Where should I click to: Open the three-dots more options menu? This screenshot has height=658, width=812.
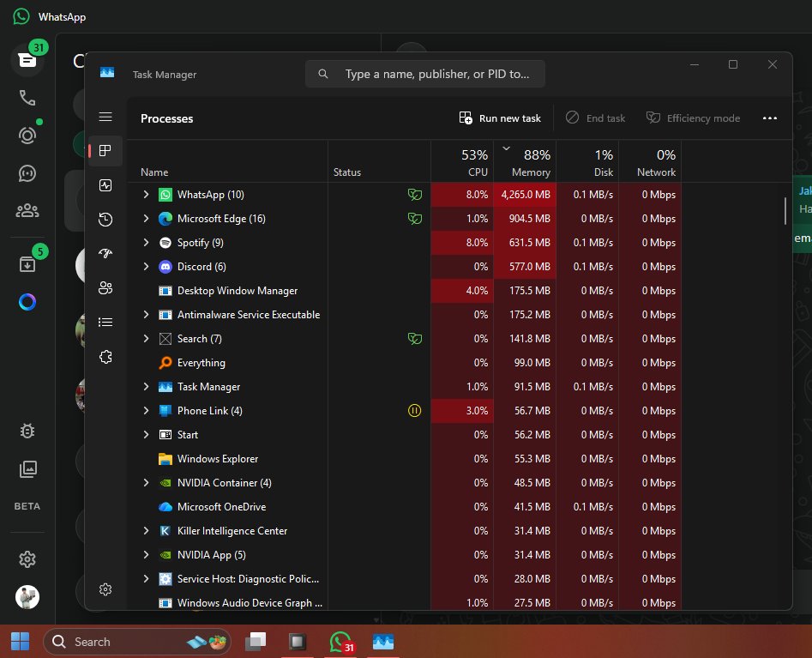(769, 118)
